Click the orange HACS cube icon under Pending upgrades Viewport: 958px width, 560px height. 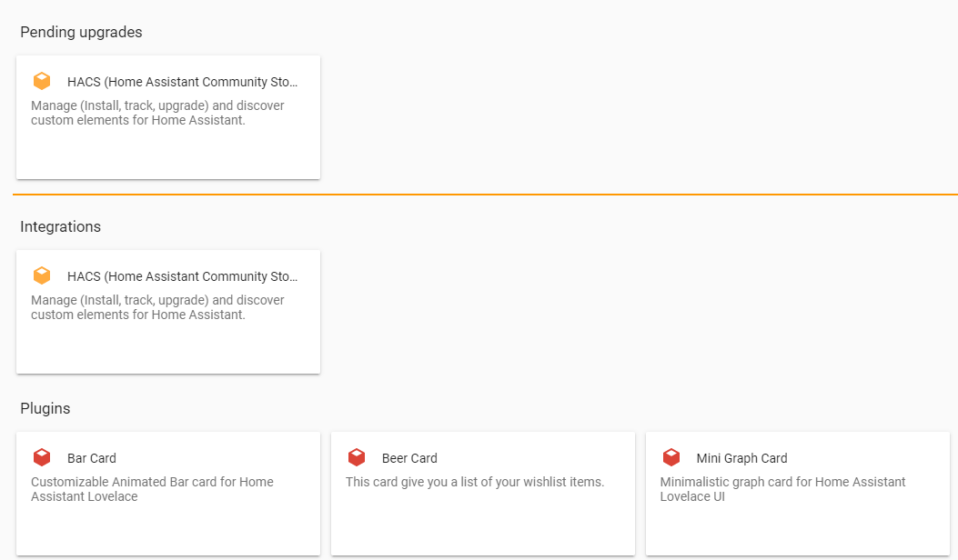[42, 82]
